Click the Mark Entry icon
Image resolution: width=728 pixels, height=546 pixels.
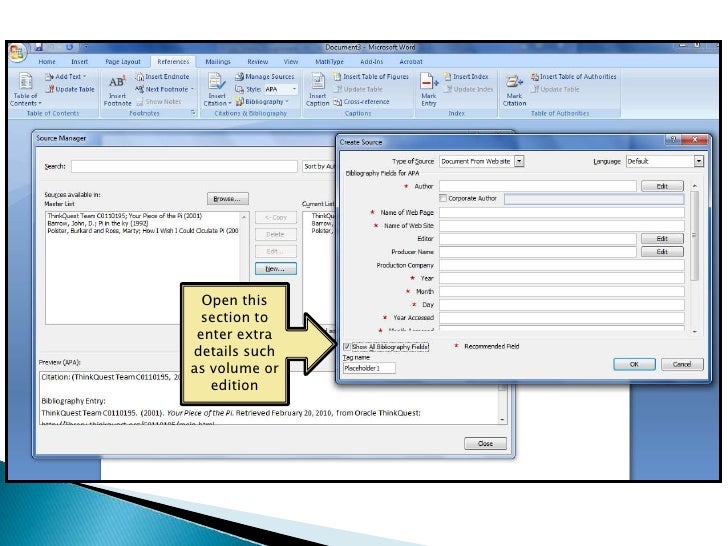coord(429,90)
